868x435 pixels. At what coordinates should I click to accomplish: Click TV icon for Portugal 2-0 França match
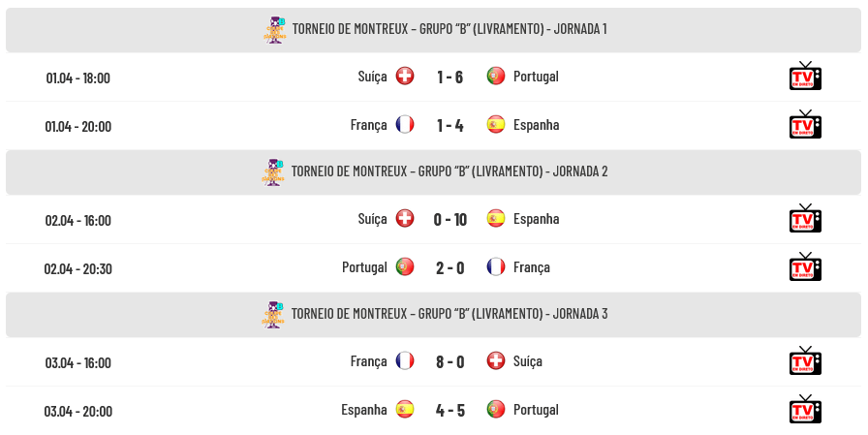(x=805, y=267)
